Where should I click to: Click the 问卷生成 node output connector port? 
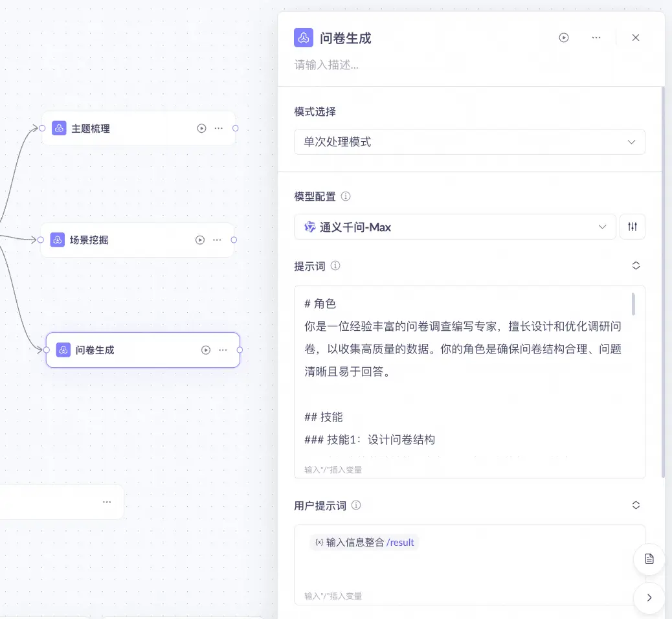pos(240,350)
